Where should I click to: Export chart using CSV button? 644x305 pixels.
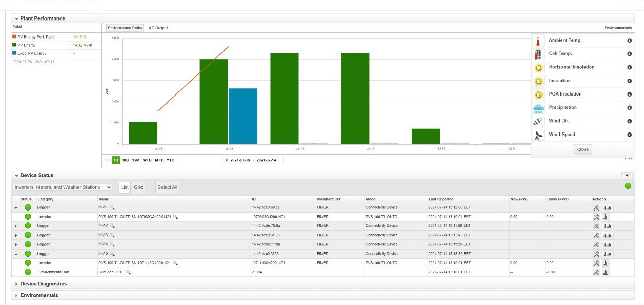point(629,159)
